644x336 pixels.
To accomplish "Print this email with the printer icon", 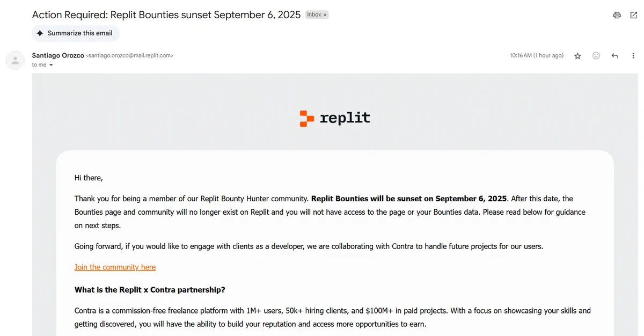I will tap(617, 15).
